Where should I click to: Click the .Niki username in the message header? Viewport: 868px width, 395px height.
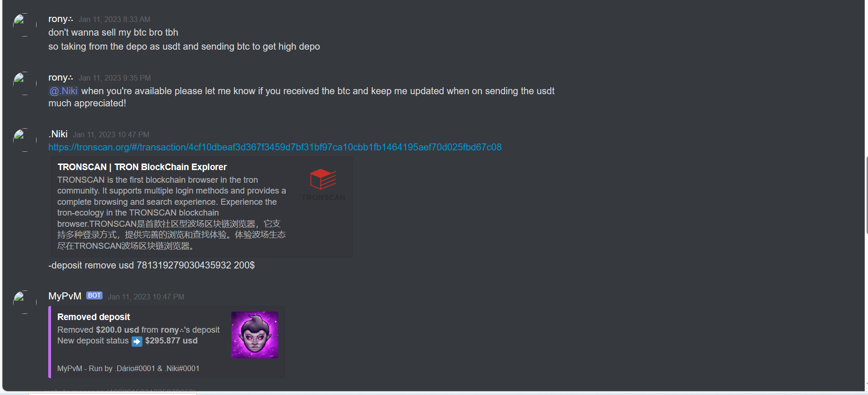pyautogui.click(x=58, y=134)
